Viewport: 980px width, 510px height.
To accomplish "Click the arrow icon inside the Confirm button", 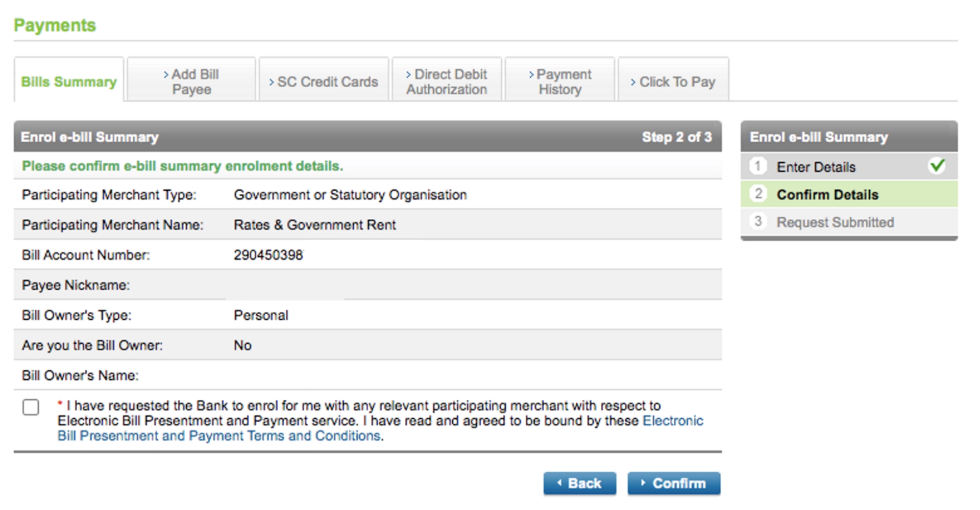I will pyautogui.click(x=644, y=483).
